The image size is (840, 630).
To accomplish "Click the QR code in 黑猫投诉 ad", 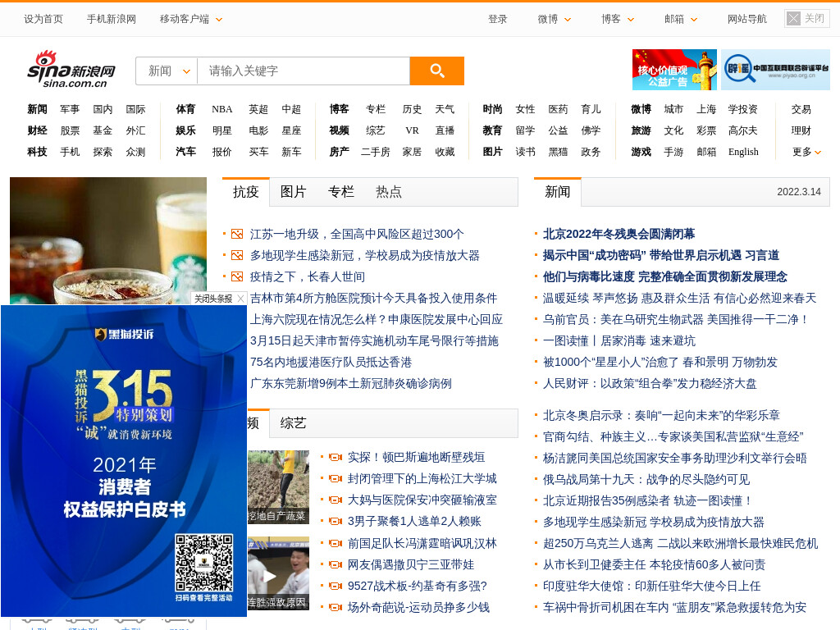I will tap(204, 563).
